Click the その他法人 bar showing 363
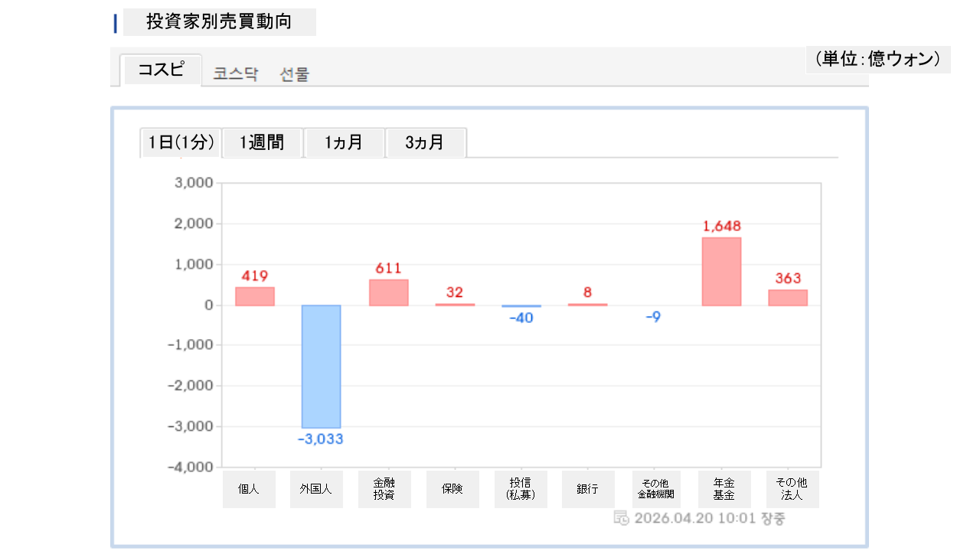Image resolution: width=980 pixels, height=551 pixels. [x=788, y=298]
